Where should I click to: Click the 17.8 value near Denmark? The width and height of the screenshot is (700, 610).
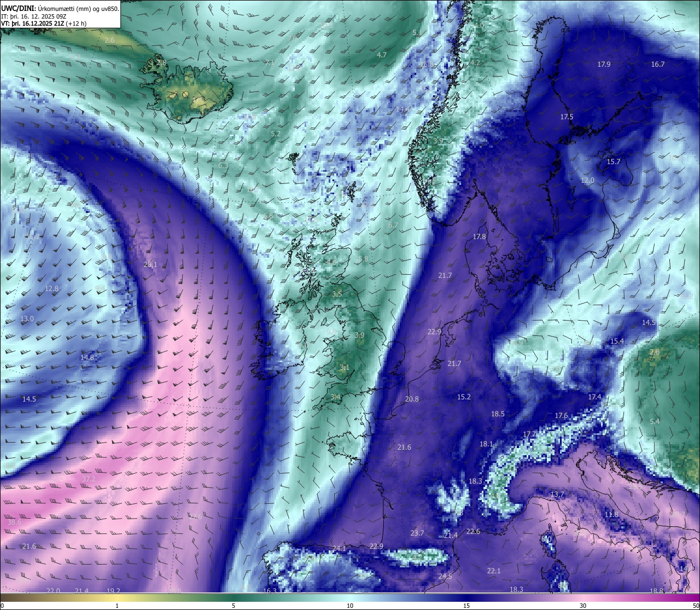click(479, 236)
